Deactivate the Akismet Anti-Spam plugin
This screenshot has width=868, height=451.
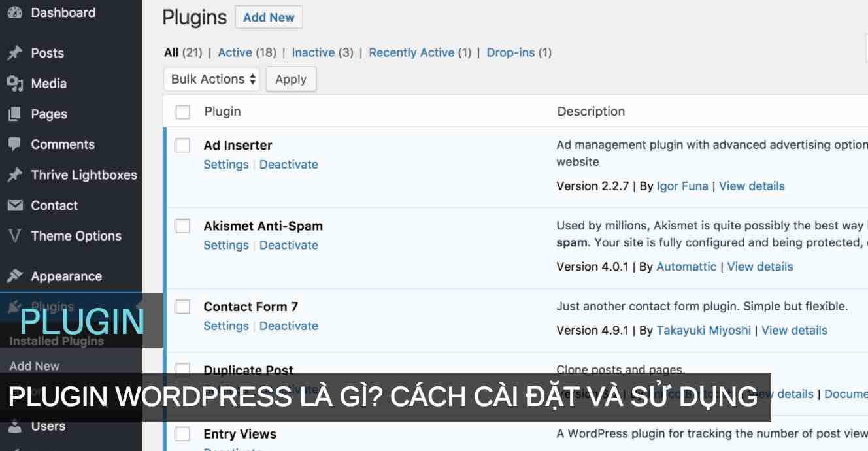289,245
